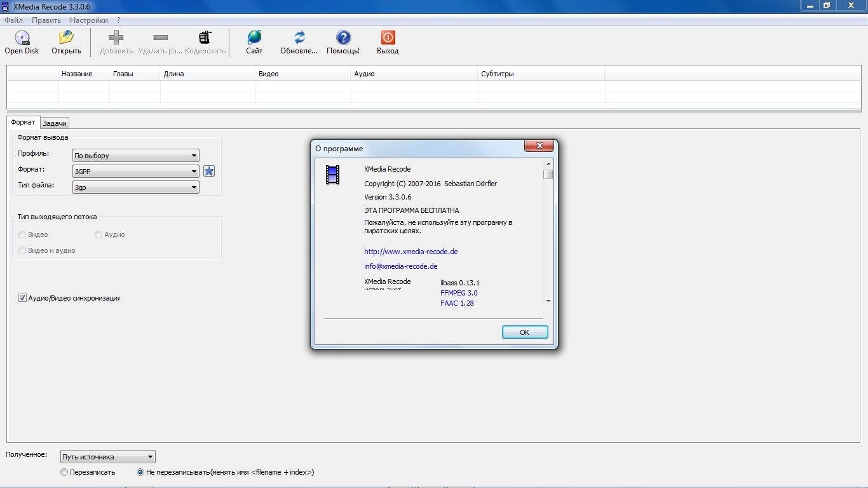Screen dimensions: 868x488
Task: Select the Аудио output stream radio button
Action: coord(98,234)
